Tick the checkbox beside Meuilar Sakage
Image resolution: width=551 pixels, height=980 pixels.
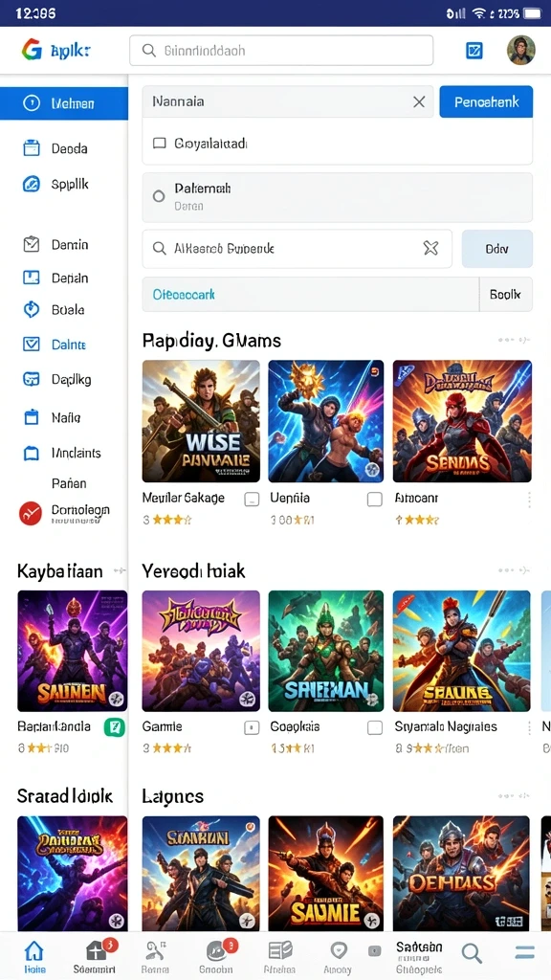tap(252, 499)
